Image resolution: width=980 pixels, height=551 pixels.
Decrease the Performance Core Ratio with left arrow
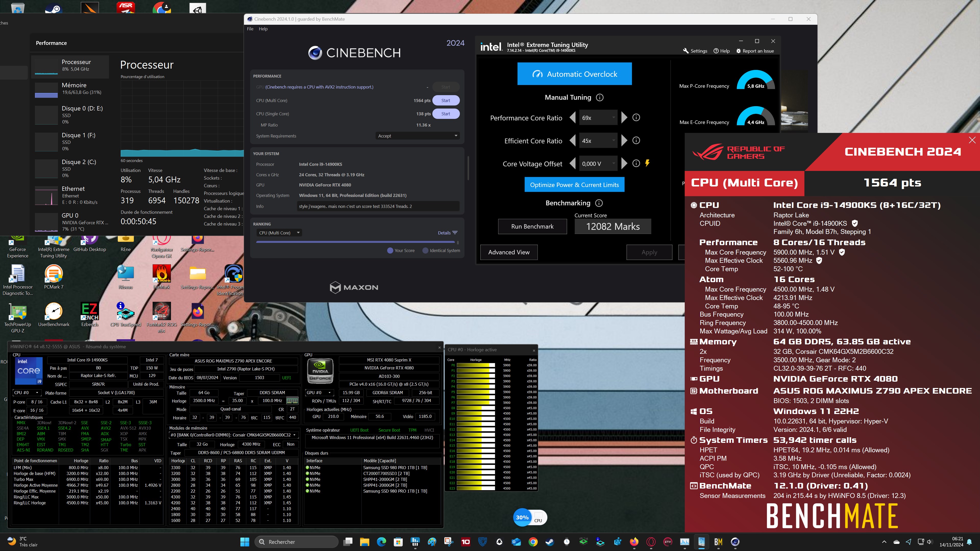572,118
